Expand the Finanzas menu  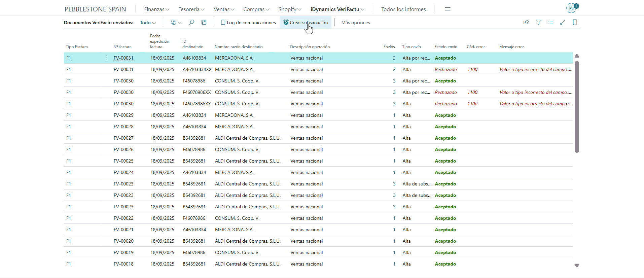coord(156,9)
